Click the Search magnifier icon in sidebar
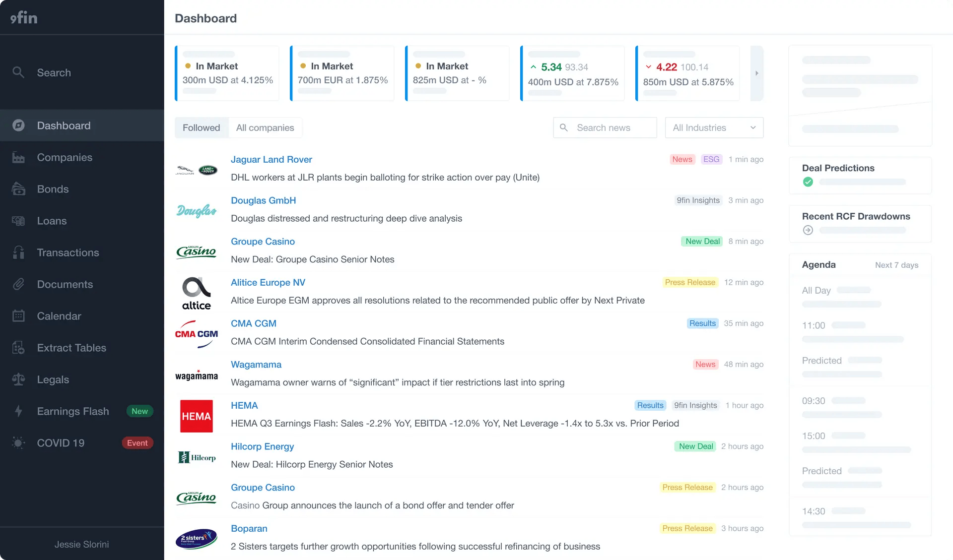 point(18,72)
